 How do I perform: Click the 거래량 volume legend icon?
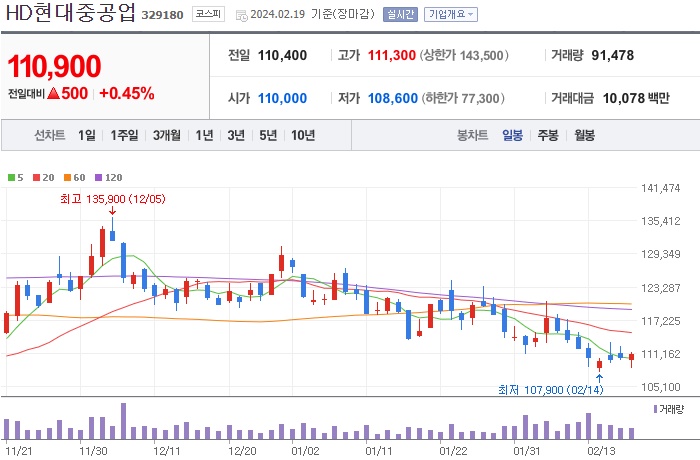coord(655,409)
